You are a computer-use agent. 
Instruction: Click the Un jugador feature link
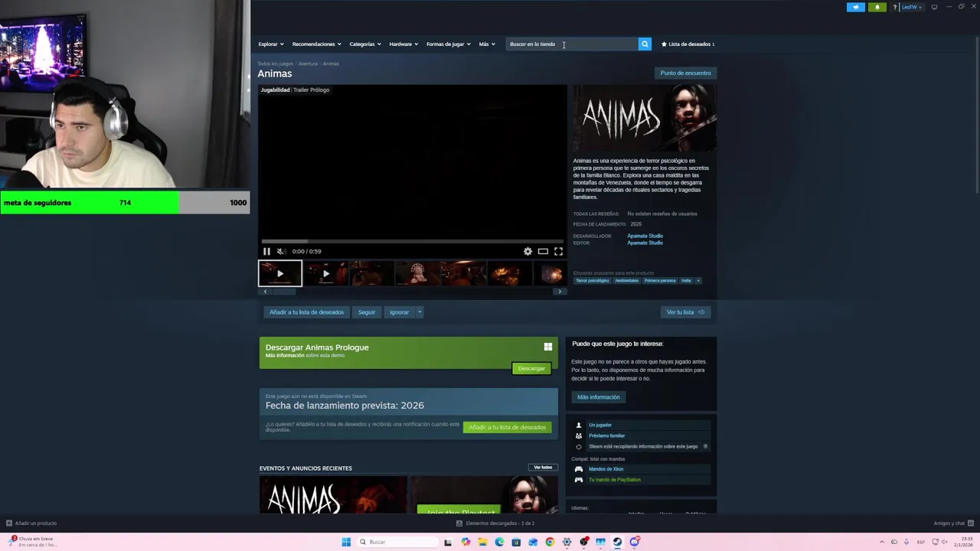(x=600, y=425)
